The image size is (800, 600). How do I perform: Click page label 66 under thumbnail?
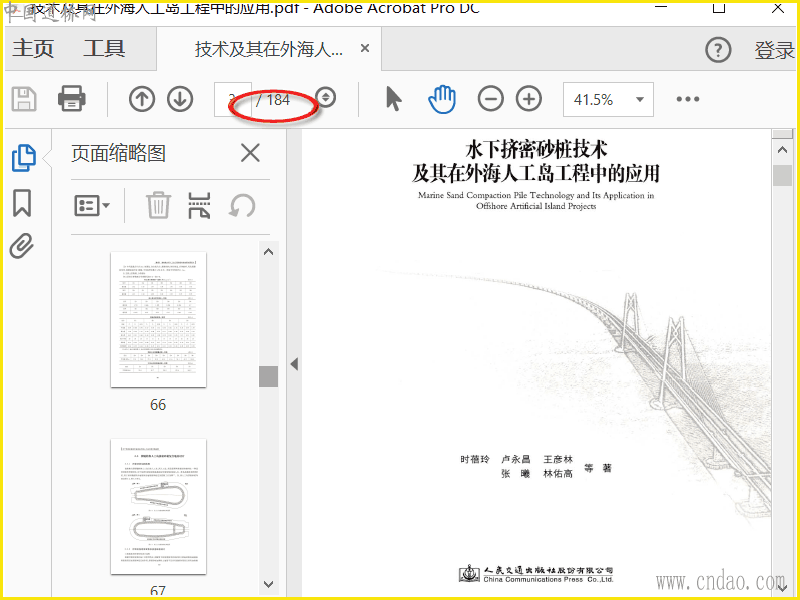click(158, 405)
